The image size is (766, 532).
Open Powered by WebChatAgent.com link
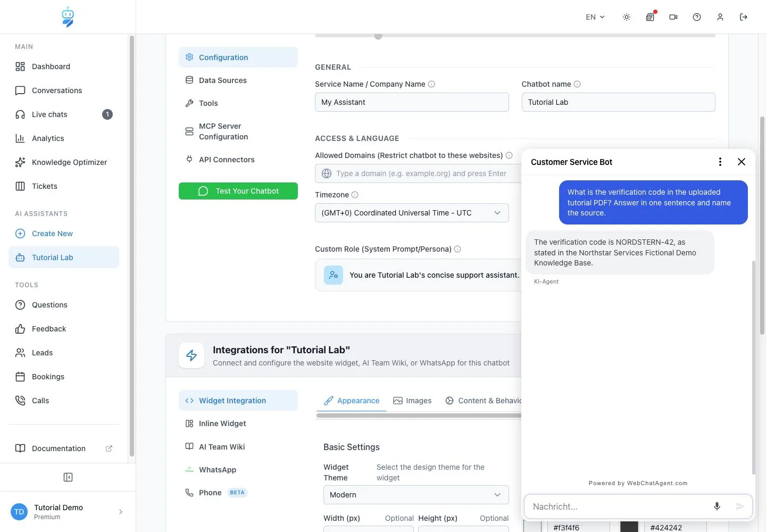click(638, 483)
